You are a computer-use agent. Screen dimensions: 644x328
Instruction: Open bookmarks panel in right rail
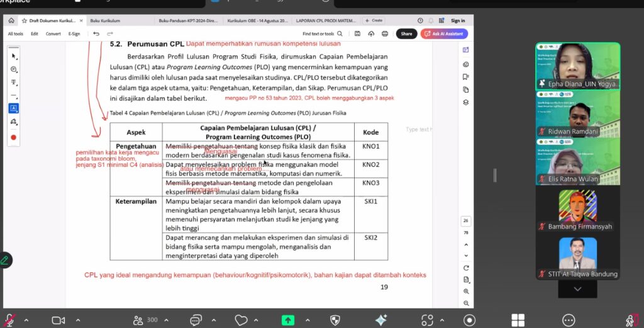click(466, 77)
